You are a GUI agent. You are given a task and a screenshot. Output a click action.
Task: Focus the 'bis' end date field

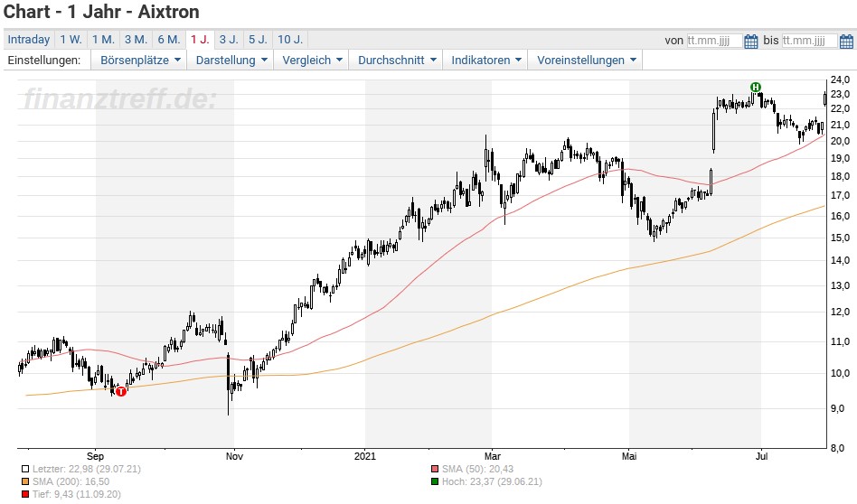click(809, 41)
